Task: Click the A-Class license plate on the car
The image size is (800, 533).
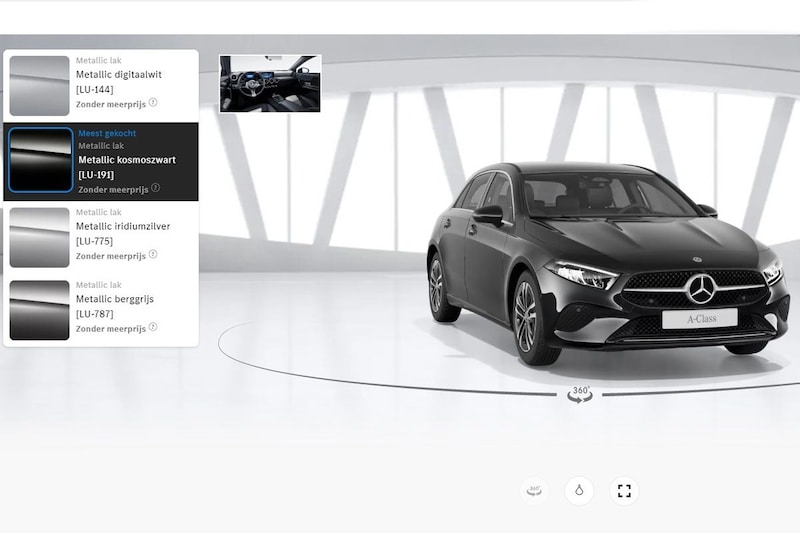Action: tap(699, 318)
